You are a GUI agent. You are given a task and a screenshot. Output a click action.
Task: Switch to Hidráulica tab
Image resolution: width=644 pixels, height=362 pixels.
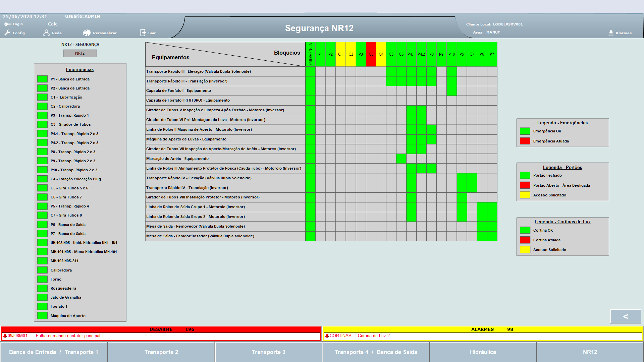pos(483,352)
